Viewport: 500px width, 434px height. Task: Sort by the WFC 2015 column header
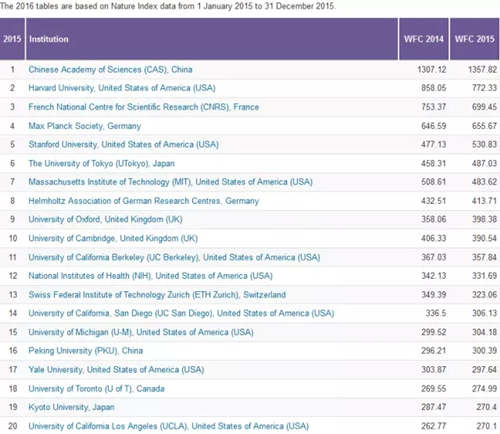[475, 39]
